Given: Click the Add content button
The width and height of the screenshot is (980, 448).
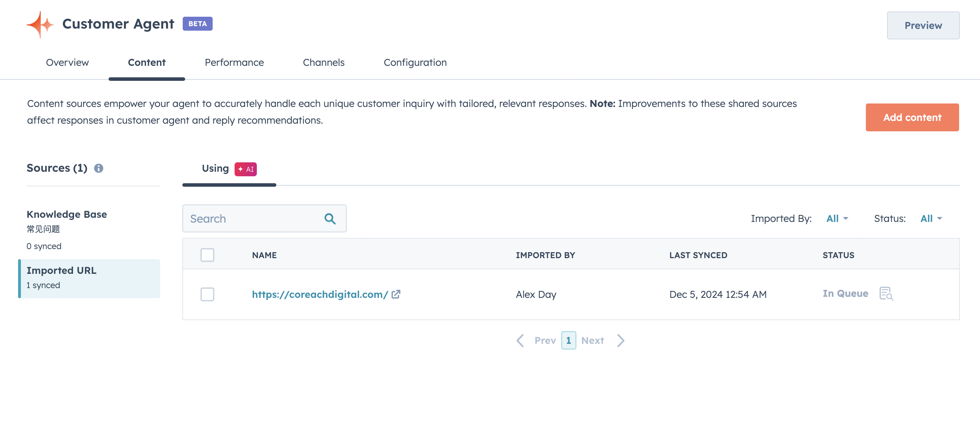Looking at the screenshot, I should click(912, 117).
